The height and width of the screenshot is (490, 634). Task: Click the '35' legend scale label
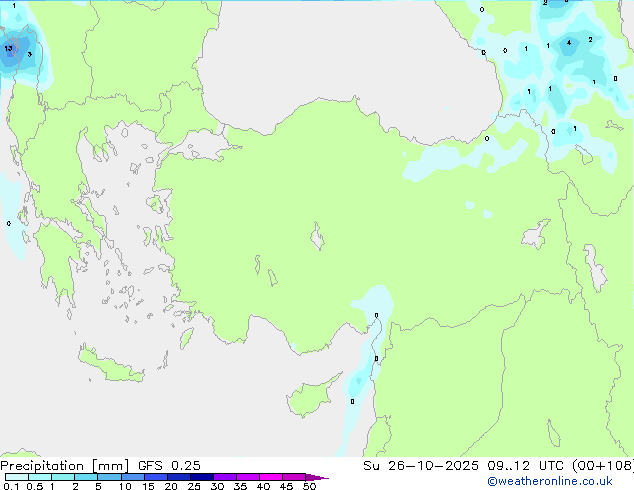[x=240, y=486]
